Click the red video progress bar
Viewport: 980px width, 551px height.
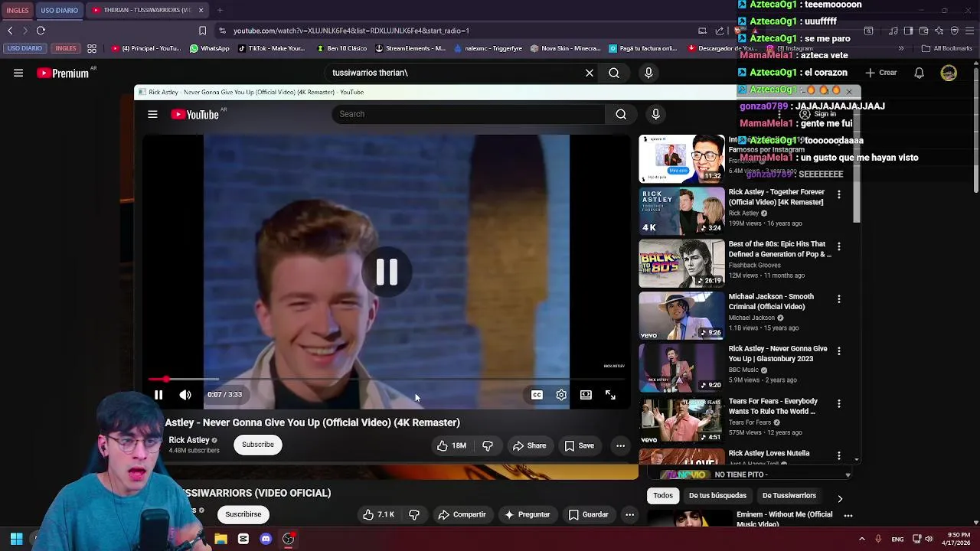(x=387, y=379)
